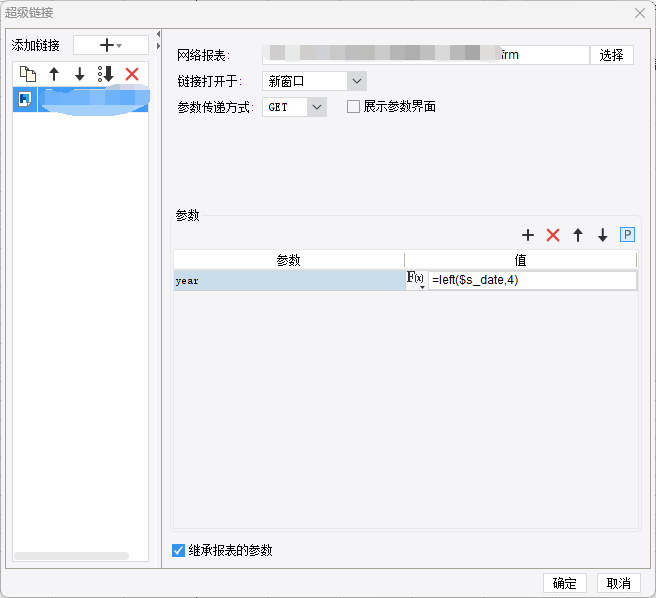Click the P template parameter icon
This screenshot has height=598, width=656.
(x=627, y=235)
